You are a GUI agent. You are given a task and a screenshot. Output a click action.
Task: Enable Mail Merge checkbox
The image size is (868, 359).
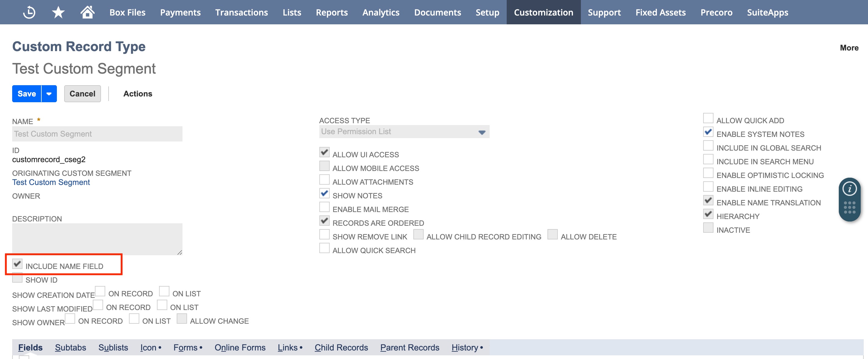pyautogui.click(x=324, y=207)
